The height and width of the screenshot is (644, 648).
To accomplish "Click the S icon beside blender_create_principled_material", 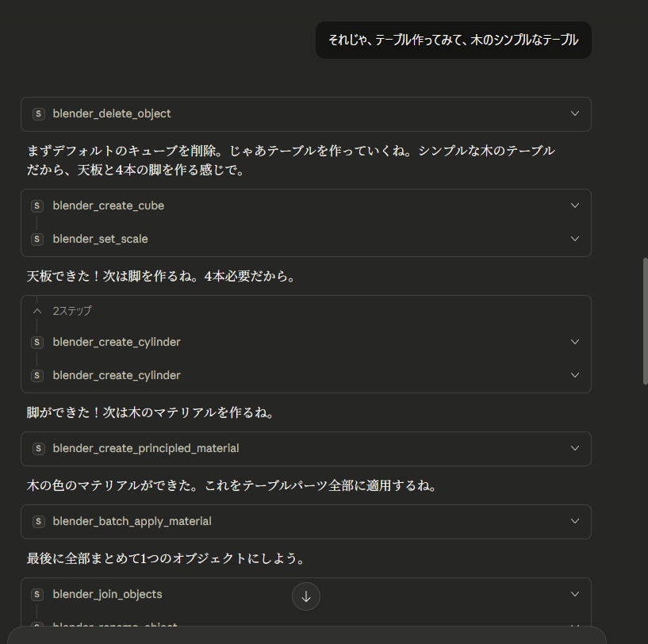I will tap(39, 448).
